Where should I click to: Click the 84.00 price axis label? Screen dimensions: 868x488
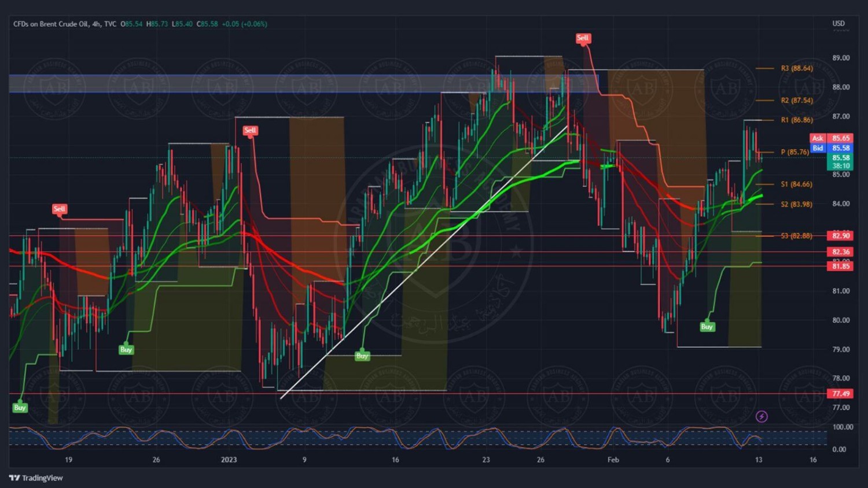tap(841, 204)
